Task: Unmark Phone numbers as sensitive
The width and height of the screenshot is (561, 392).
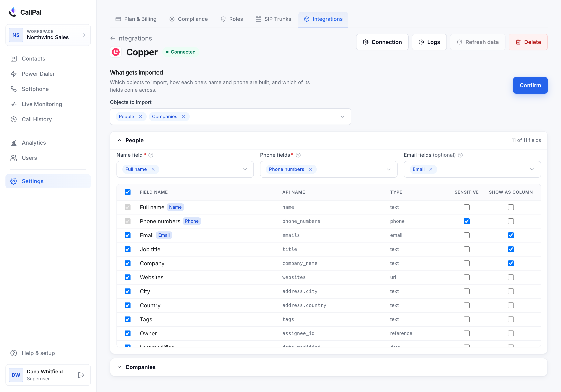Action: click(467, 221)
